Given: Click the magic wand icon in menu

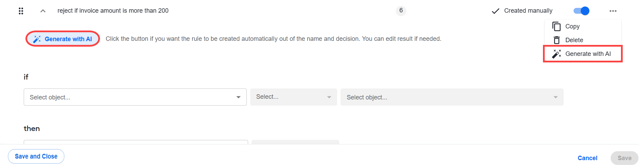Looking at the screenshot, I should pos(556,54).
